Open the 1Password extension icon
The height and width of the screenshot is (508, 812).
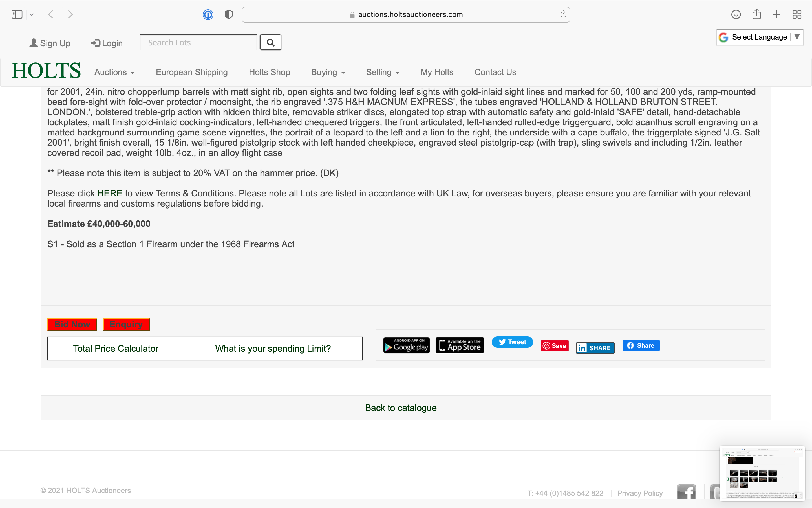[x=208, y=14]
